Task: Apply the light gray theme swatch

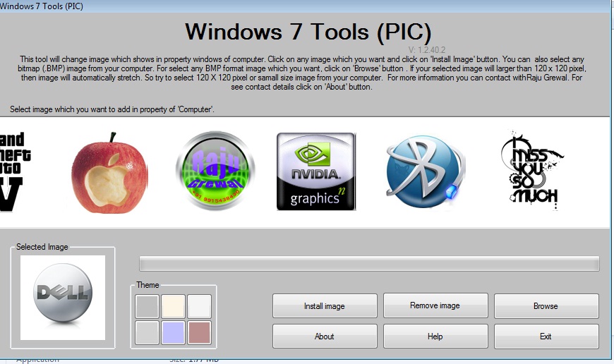Action: pyautogui.click(x=147, y=333)
